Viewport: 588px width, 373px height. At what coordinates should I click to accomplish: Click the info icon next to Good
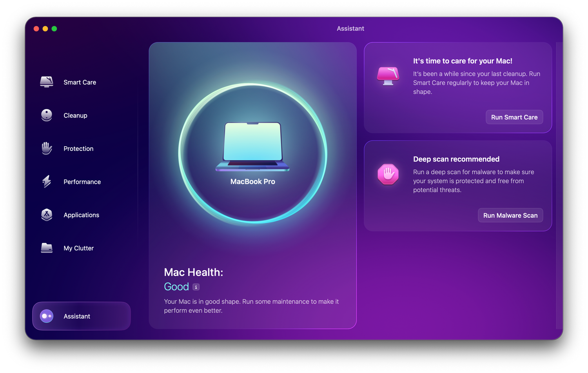196,287
